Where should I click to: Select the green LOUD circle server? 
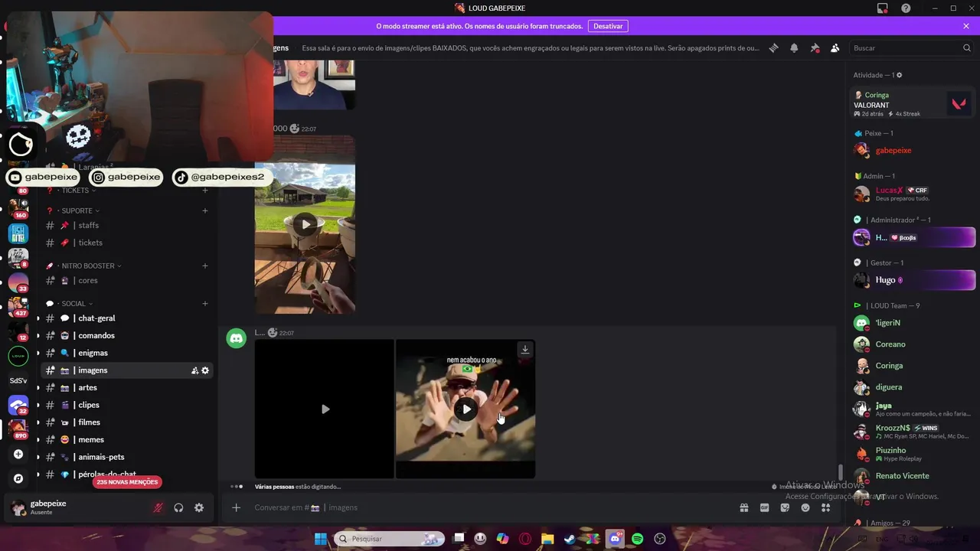[x=18, y=355]
